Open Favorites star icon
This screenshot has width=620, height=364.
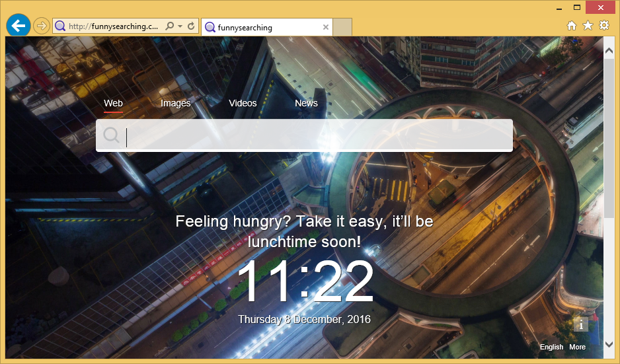tap(588, 26)
